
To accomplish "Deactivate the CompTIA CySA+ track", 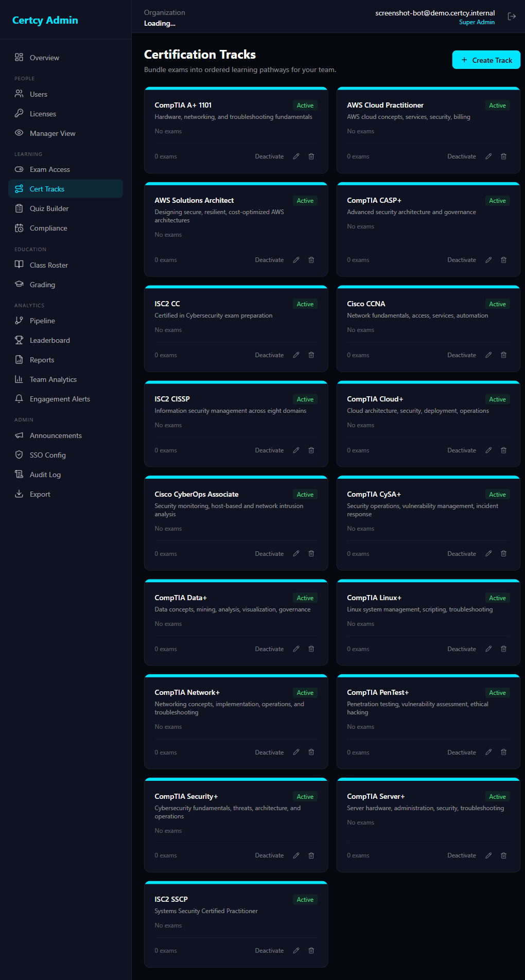I will click(x=462, y=554).
